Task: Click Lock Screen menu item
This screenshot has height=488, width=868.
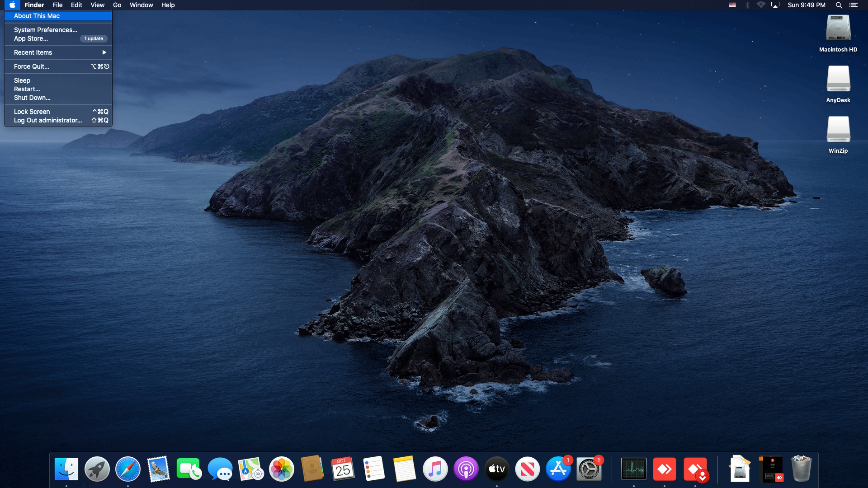Action: click(x=32, y=112)
